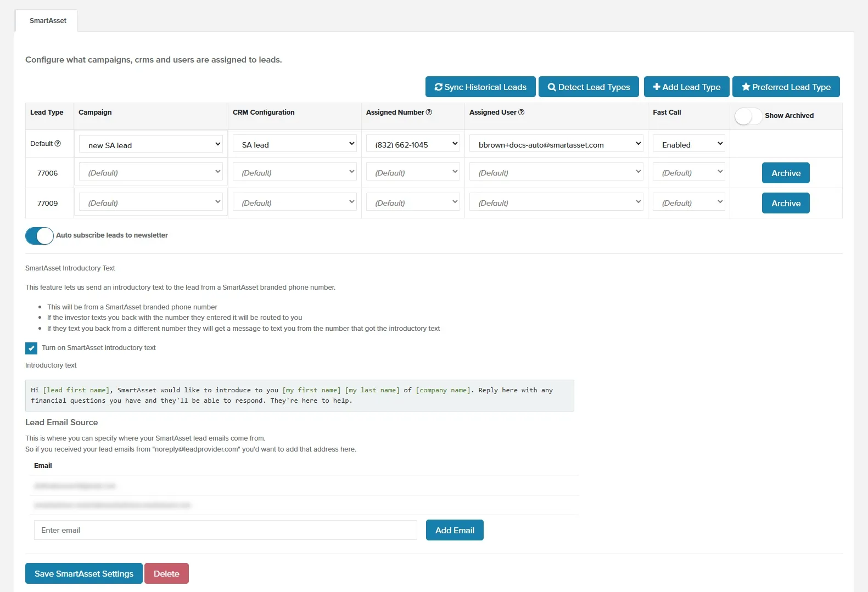Open Assigned User dropdown for 77009

pyautogui.click(x=556, y=202)
